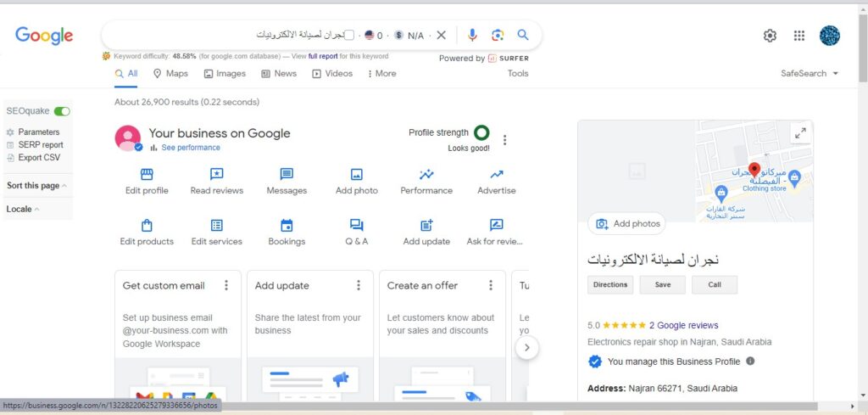Show next cards with arrow button
The height and width of the screenshot is (415, 868).
[526, 348]
